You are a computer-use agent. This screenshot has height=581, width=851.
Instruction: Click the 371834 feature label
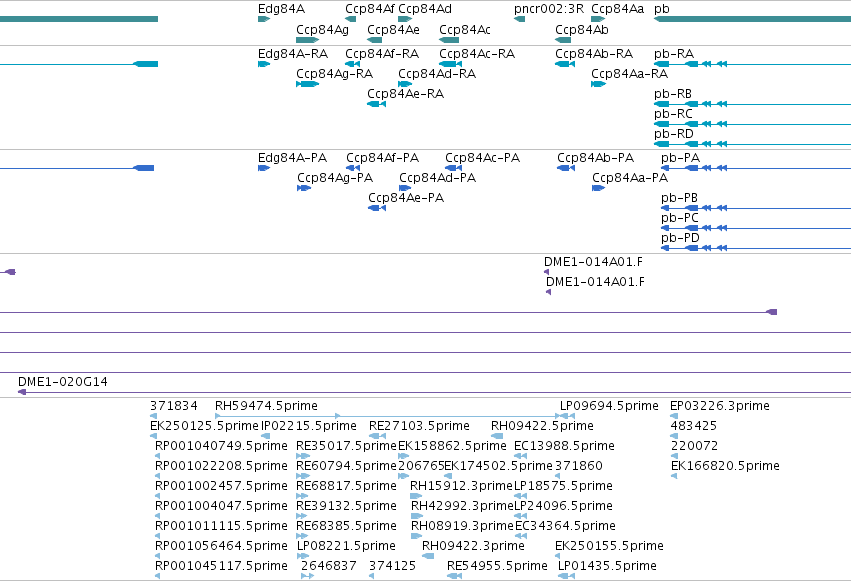click(174, 406)
